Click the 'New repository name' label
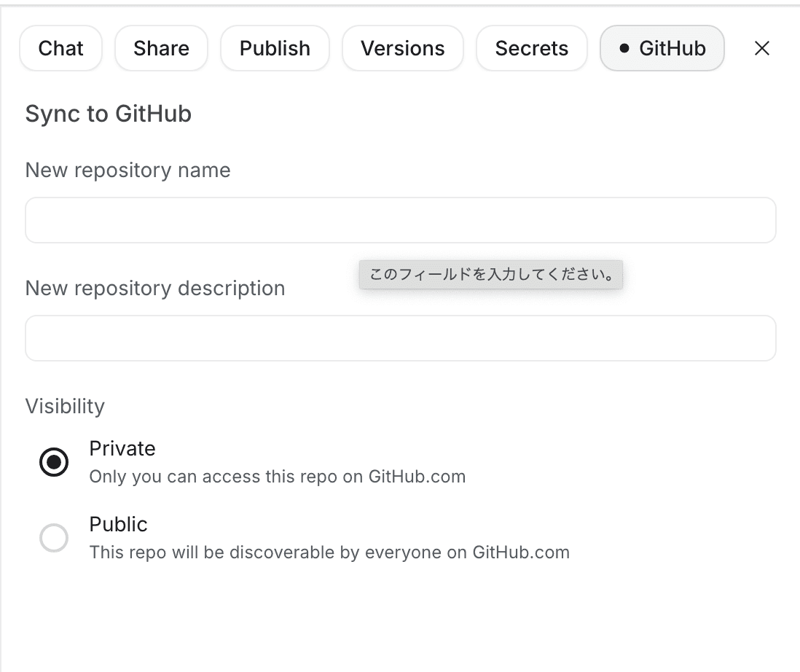 [128, 170]
